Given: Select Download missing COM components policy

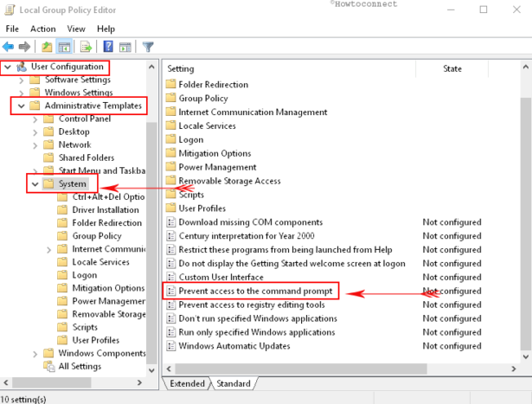Looking at the screenshot, I should (x=250, y=222).
